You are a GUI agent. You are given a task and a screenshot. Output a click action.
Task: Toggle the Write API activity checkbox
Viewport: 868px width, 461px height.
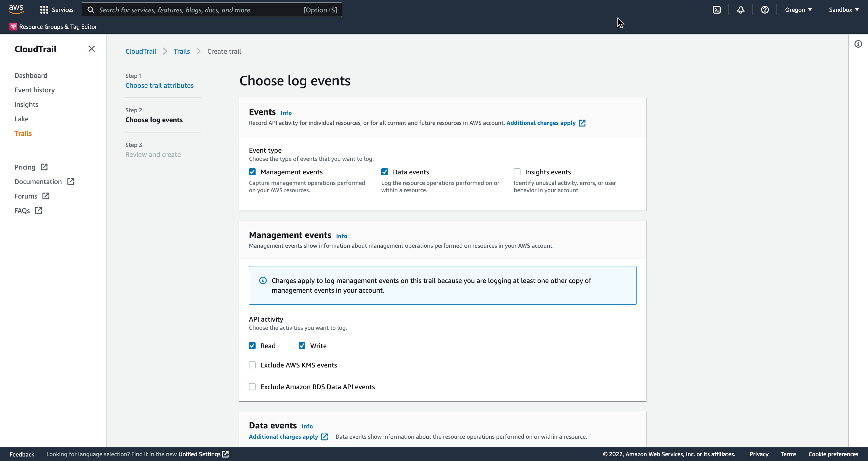(302, 346)
